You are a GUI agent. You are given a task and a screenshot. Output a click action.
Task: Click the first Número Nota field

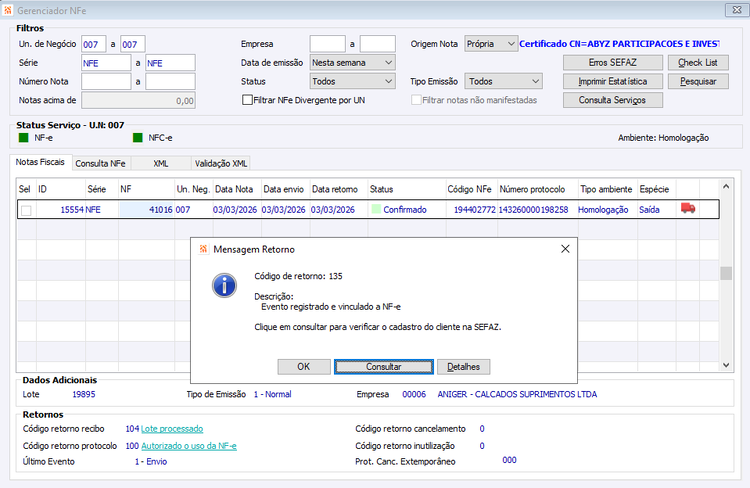coord(106,81)
